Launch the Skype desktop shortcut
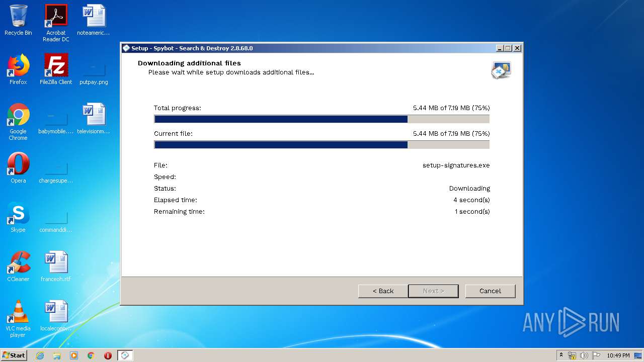This screenshot has height=362, width=644. click(18, 217)
